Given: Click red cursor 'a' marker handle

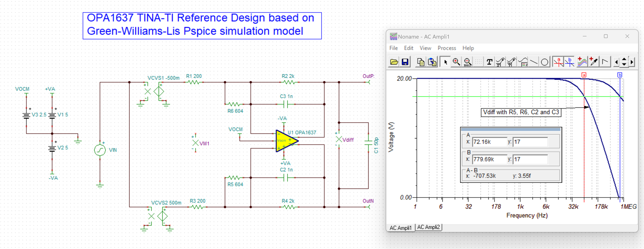Looking at the screenshot, I should click(584, 75).
